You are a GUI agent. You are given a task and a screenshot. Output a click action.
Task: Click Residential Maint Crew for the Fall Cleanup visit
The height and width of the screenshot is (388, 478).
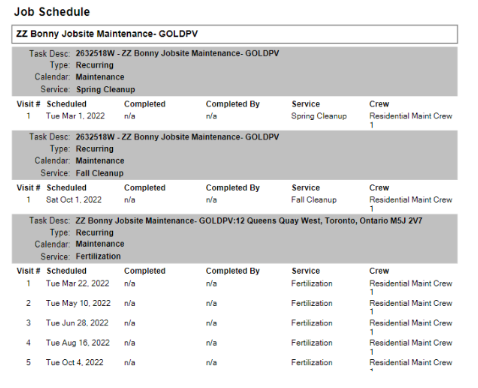pos(411,204)
